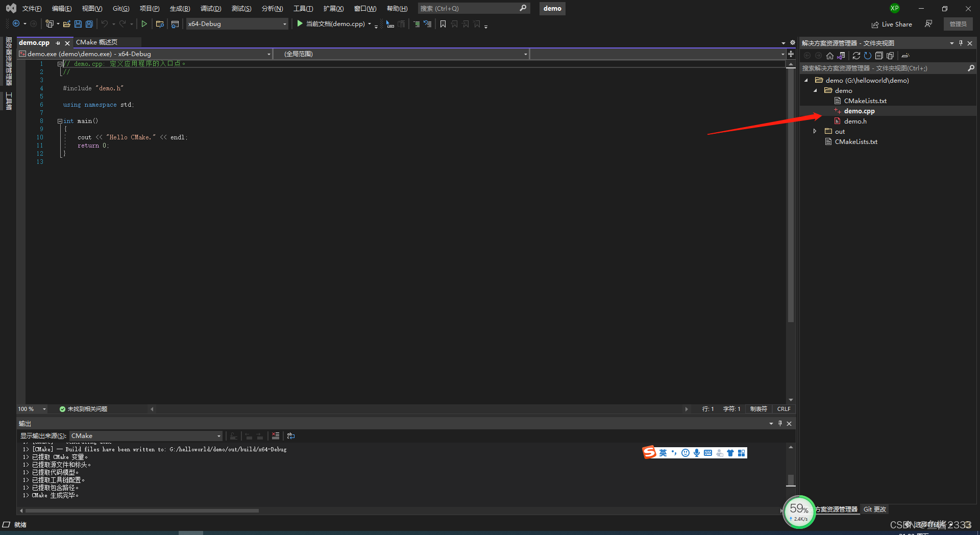Click the sync with active document icon
The image size is (980, 535).
pyautogui.click(x=856, y=56)
